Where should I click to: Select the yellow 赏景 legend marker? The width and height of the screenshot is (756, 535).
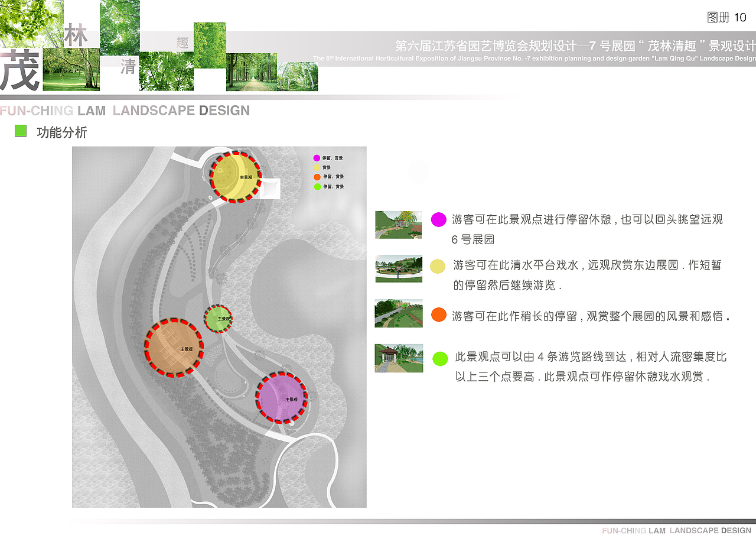click(x=317, y=167)
